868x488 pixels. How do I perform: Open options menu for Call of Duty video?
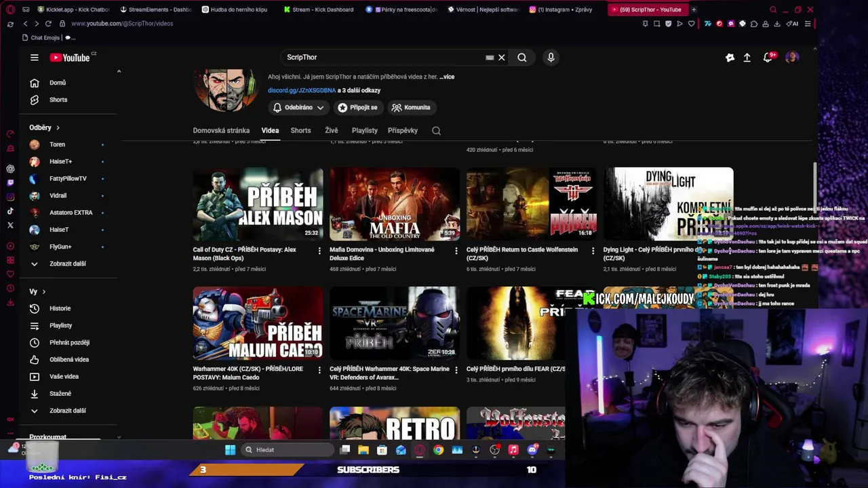click(319, 251)
